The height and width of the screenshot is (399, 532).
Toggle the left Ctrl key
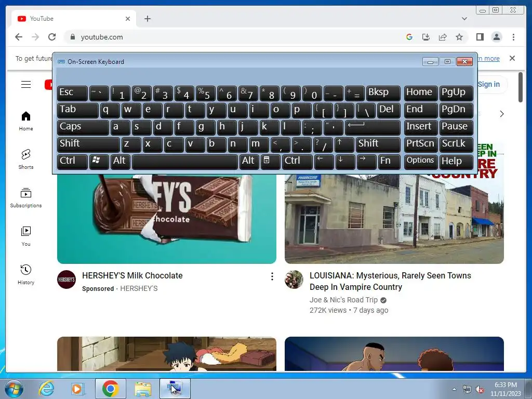click(x=72, y=162)
